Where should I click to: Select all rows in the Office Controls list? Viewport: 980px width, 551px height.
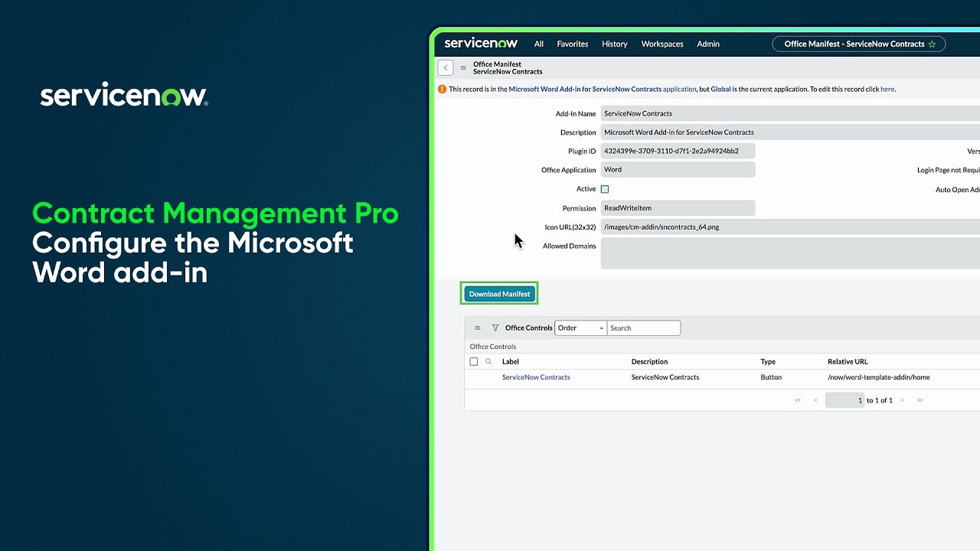tap(473, 361)
